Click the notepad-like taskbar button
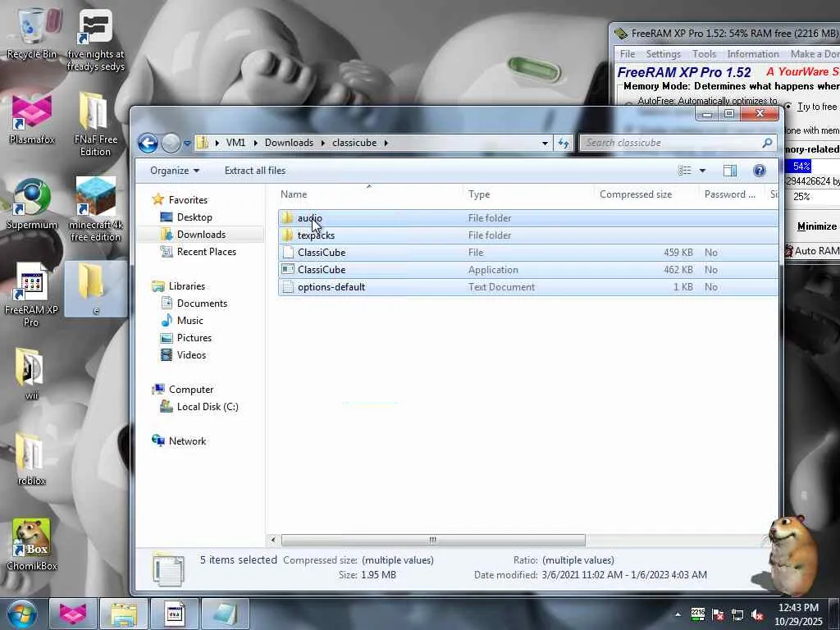The height and width of the screenshot is (630, 840). (225, 614)
